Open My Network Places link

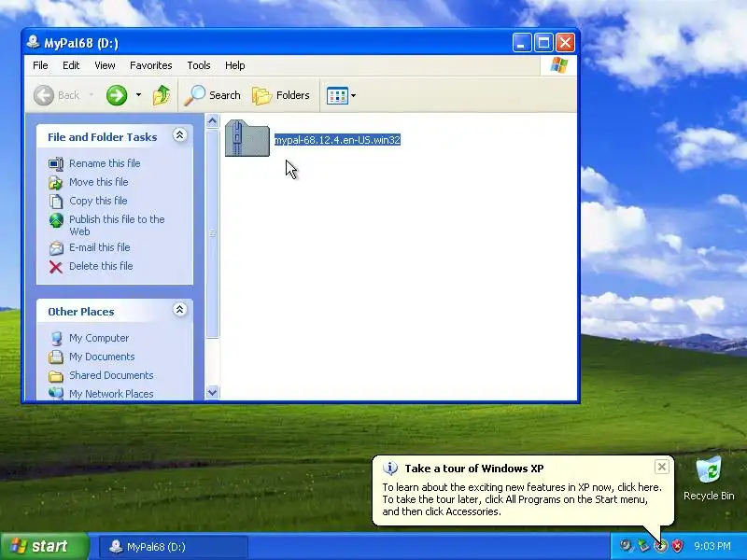pos(111,393)
